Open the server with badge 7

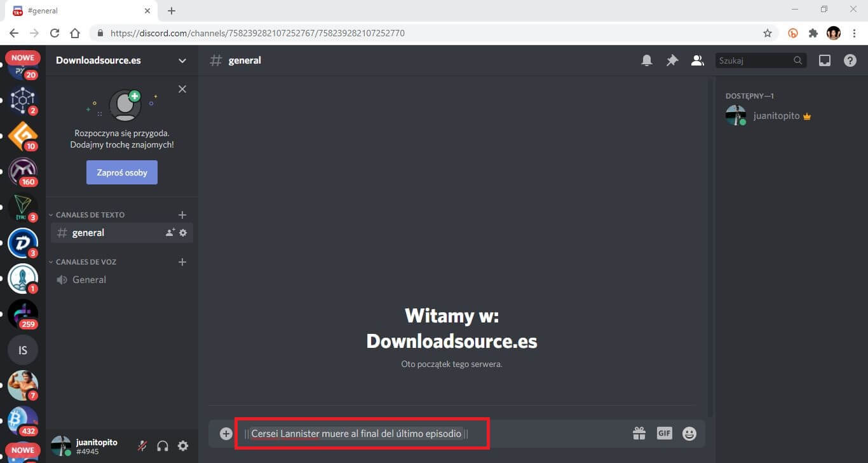23,385
